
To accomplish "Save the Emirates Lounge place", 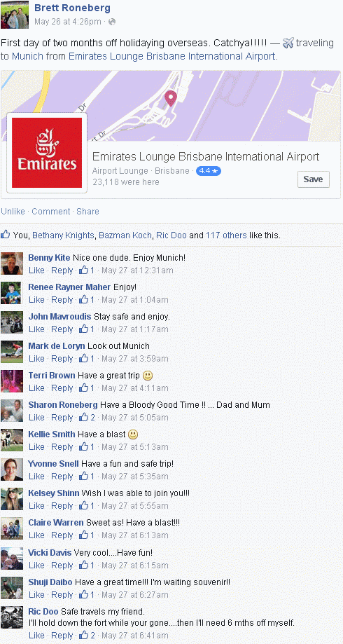I will [x=313, y=179].
